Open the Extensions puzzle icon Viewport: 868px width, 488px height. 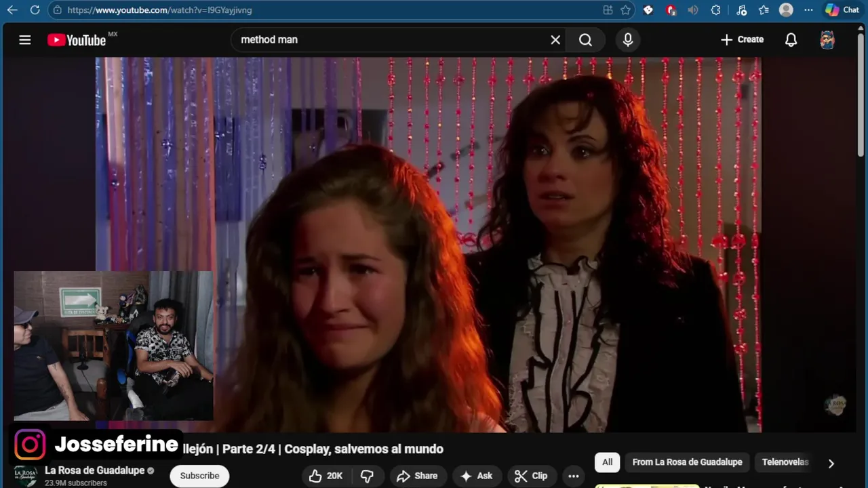click(x=716, y=10)
